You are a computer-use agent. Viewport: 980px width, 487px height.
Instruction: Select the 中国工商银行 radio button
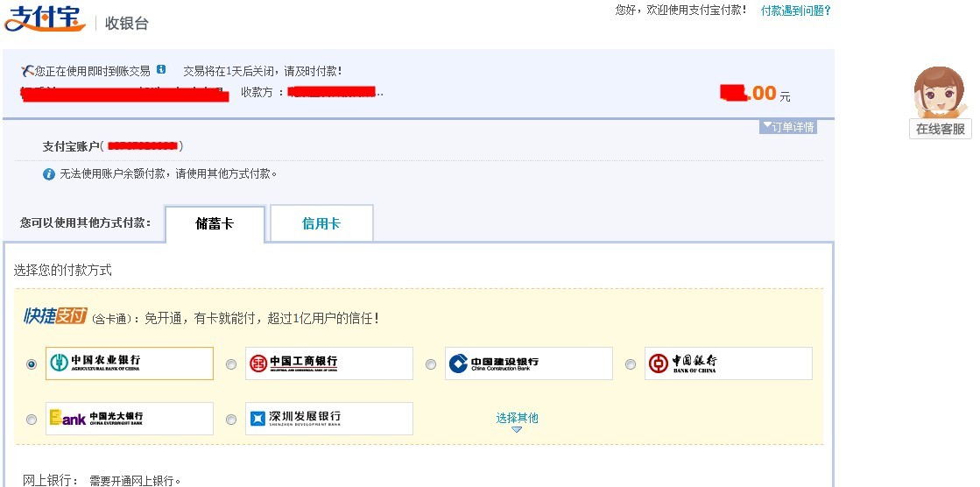(x=231, y=364)
